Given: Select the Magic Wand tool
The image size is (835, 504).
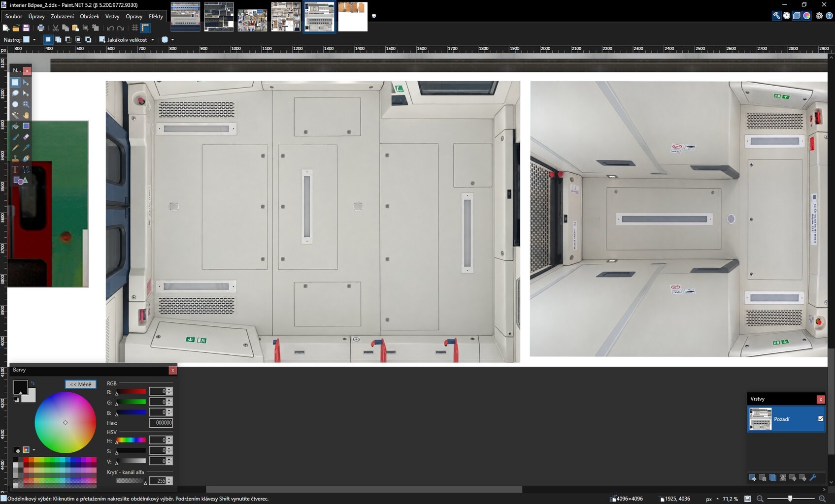Looking at the screenshot, I should coord(15,115).
